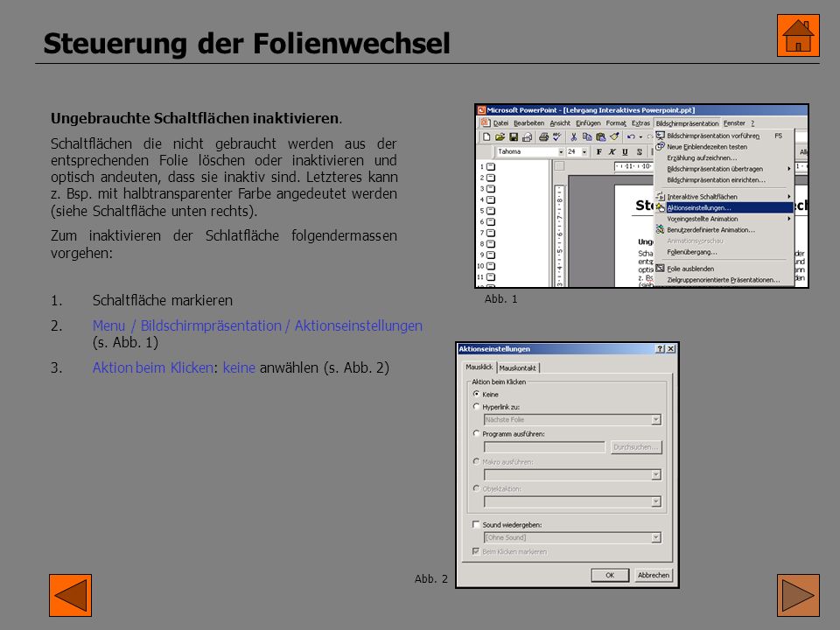This screenshot has width=840, height=630.
Task: Open the Tahoma font name dropdown
Action: [561, 152]
